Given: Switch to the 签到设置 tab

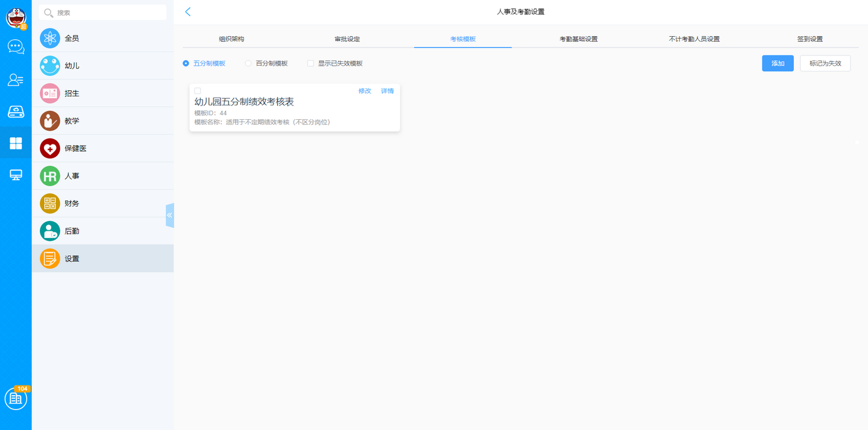Looking at the screenshot, I should coord(810,39).
